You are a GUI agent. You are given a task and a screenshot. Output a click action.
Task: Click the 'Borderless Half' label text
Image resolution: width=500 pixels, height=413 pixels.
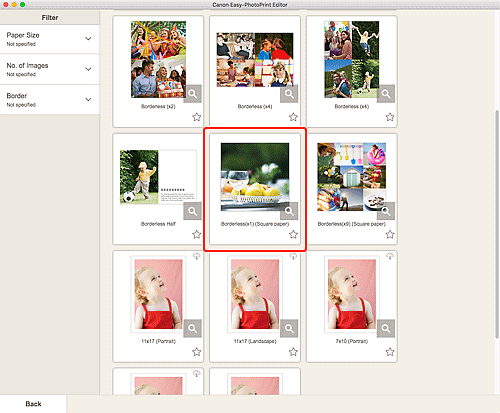pos(158,224)
